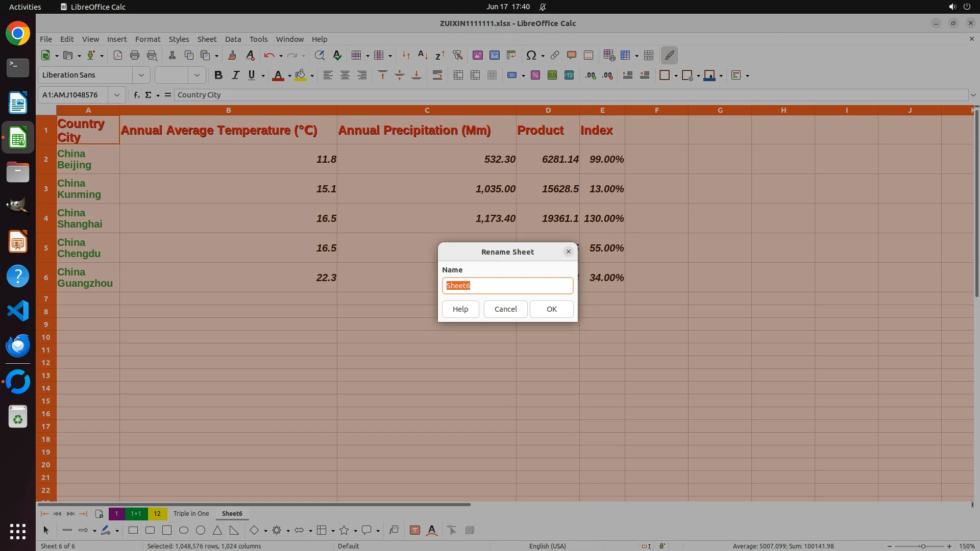Click the AutoFilter toolbar icon
Image resolution: width=980 pixels, height=551 pixels.
[457, 55]
